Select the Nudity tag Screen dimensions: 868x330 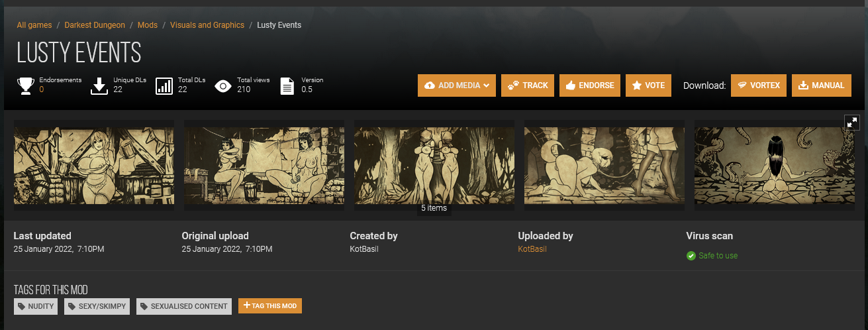point(36,306)
